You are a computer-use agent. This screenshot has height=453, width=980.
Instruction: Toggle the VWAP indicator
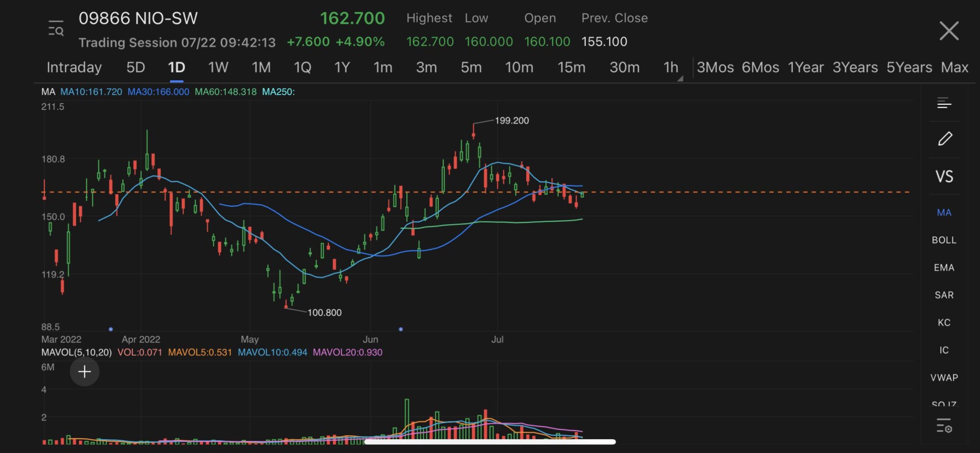tap(944, 377)
